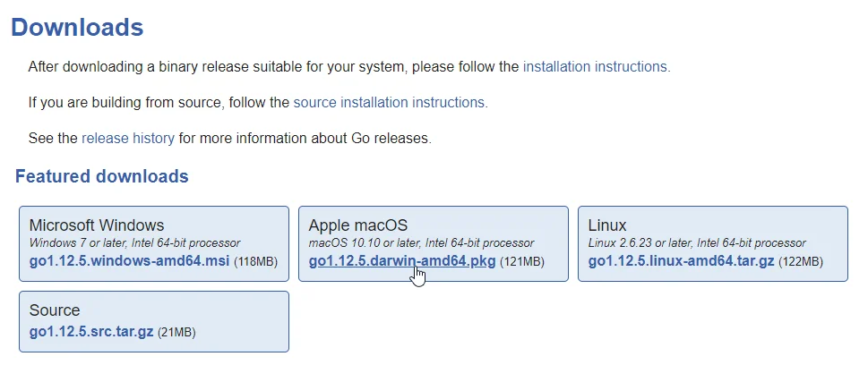Click the Source box title
Viewport: 868px width, 365px height.
(55, 310)
